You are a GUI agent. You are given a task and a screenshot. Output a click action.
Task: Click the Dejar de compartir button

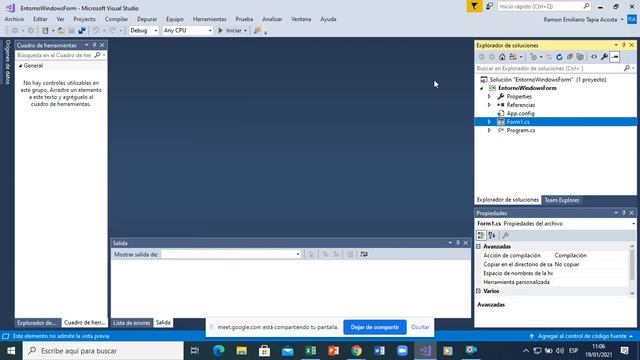tap(375, 327)
